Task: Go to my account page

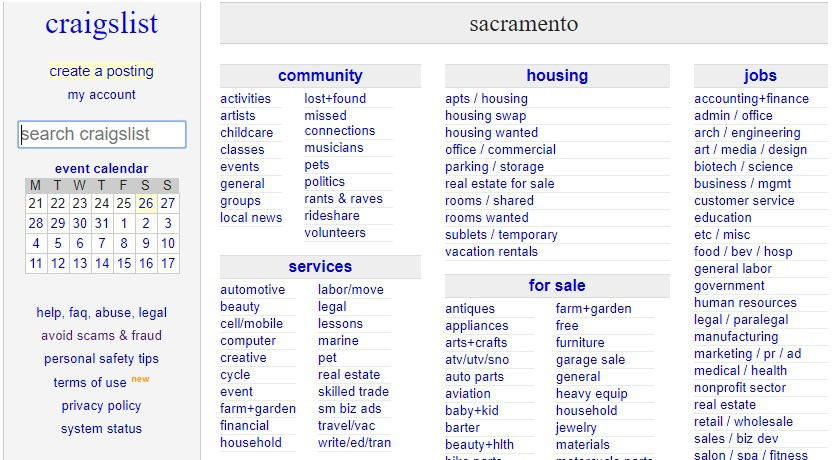Action: coord(101,95)
